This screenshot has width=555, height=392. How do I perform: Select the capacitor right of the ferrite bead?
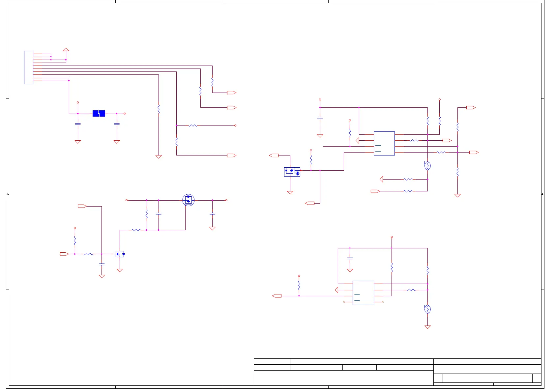tap(117, 124)
